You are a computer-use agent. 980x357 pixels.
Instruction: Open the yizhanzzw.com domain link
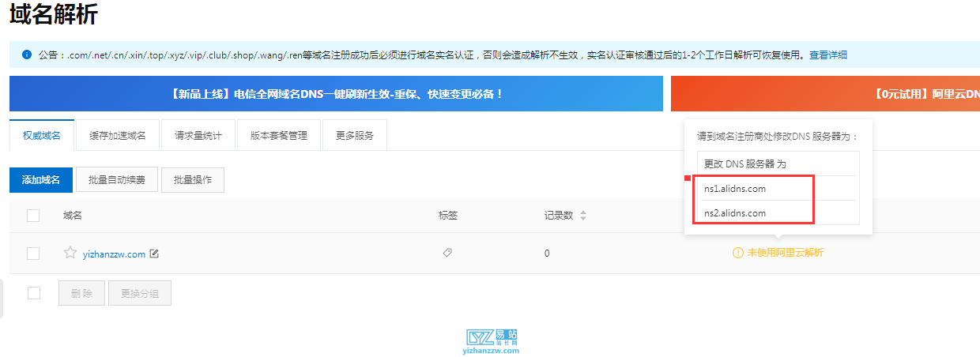point(114,254)
